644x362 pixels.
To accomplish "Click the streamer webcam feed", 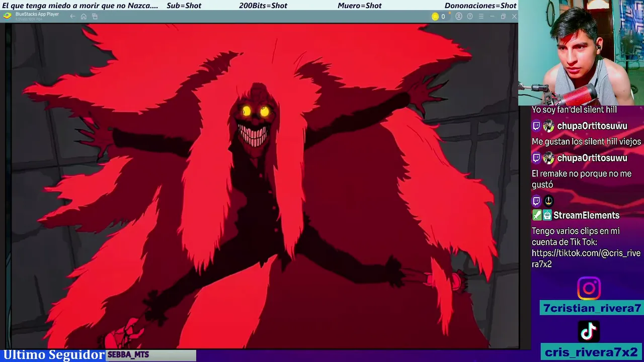I will coord(581,53).
